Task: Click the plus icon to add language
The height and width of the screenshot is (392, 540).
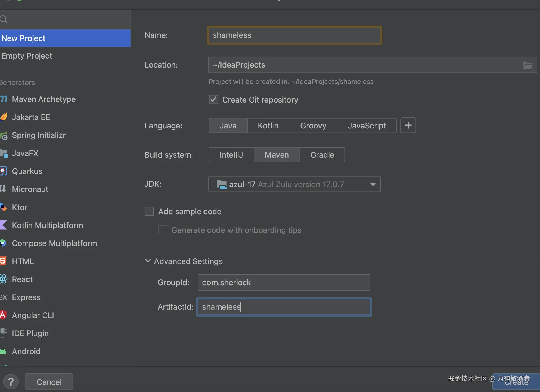Action: (408, 126)
